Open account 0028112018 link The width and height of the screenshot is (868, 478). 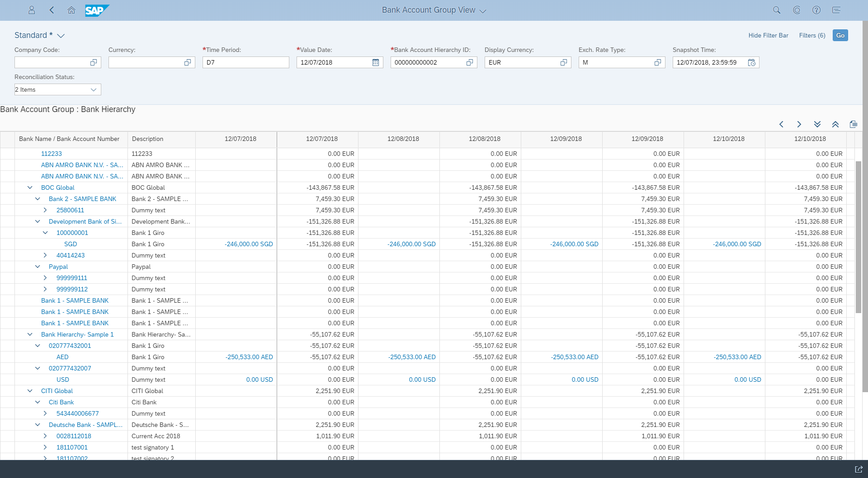pyautogui.click(x=74, y=436)
